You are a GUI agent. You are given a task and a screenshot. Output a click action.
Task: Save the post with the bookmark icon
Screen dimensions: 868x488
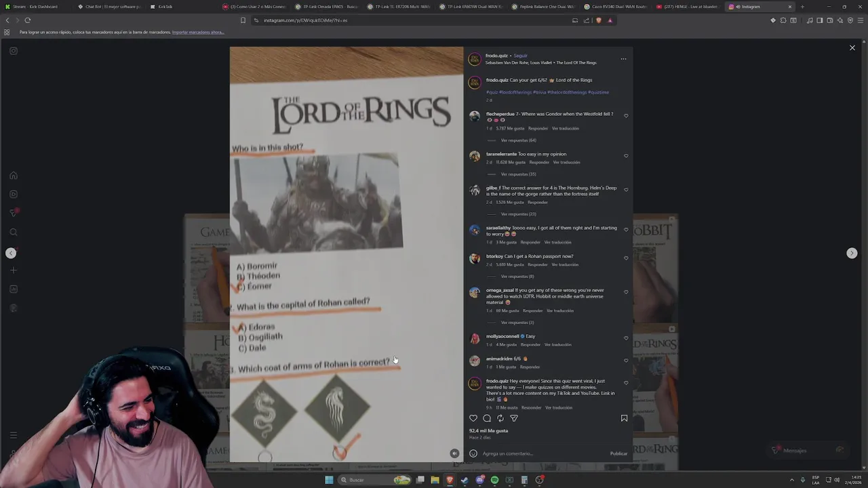624,418
